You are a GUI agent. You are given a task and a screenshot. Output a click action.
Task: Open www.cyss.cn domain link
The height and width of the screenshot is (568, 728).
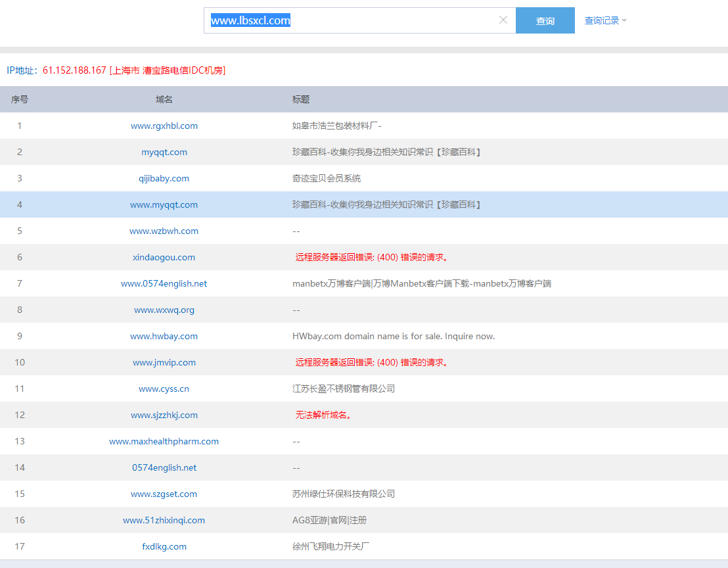click(x=164, y=389)
